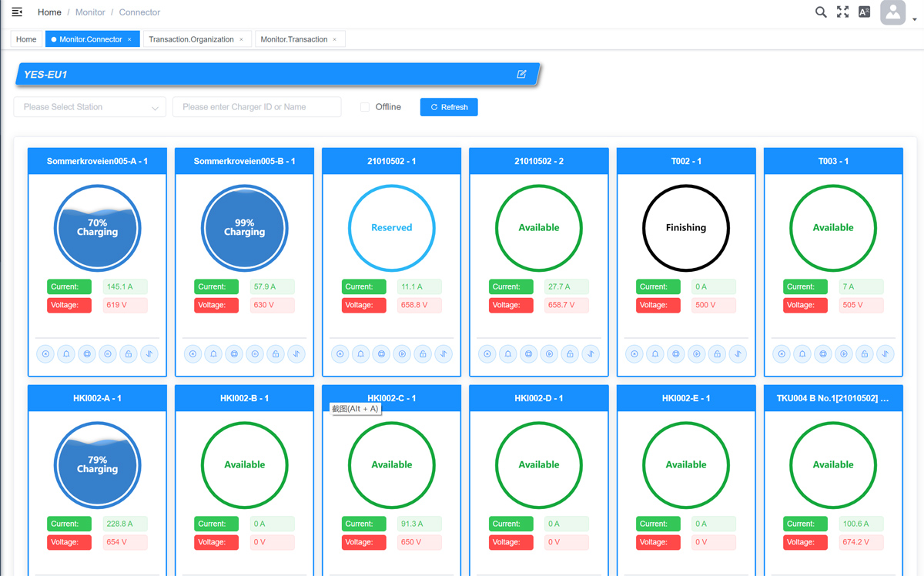Click circle-x icon on T003 - 1 card
This screenshot has width=924, height=576.
pos(782,354)
